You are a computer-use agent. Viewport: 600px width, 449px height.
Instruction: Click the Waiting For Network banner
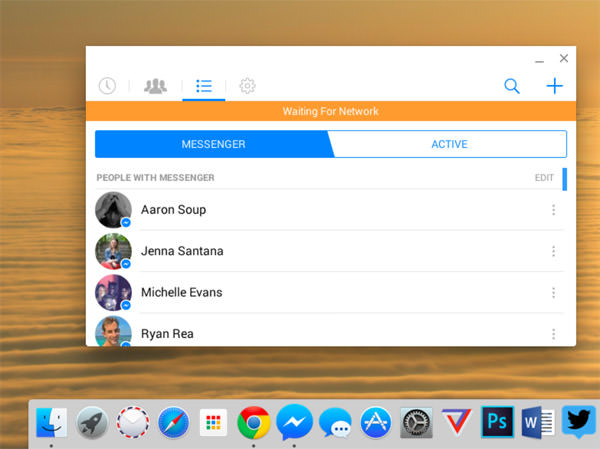(x=330, y=111)
